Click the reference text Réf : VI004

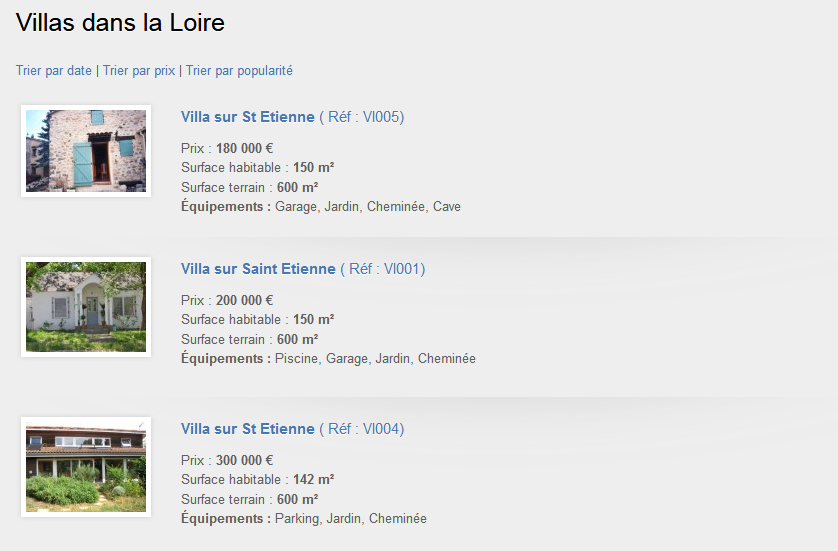(x=363, y=429)
